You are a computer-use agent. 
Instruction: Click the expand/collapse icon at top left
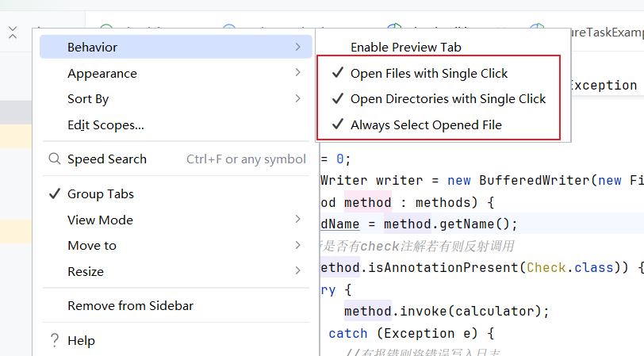[12, 33]
